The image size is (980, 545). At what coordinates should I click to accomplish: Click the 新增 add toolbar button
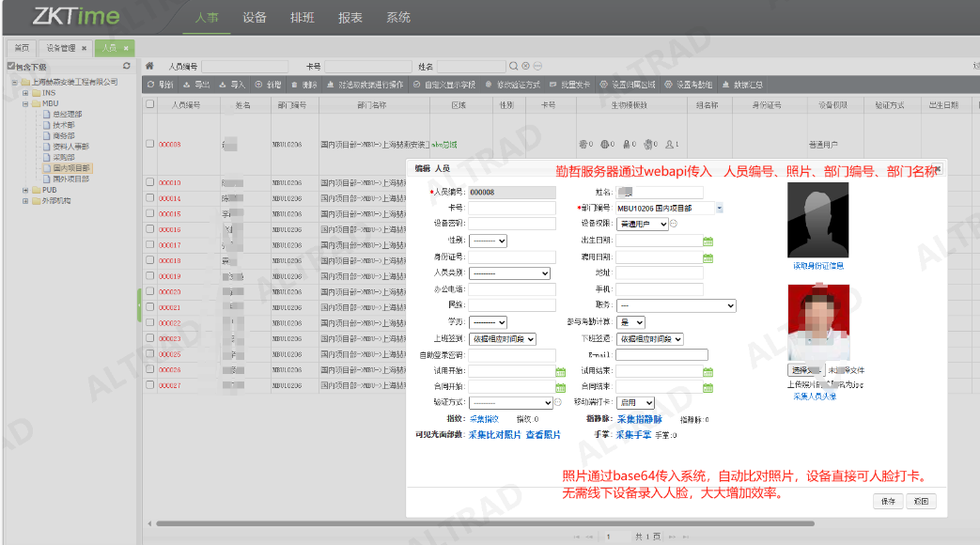tap(268, 85)
